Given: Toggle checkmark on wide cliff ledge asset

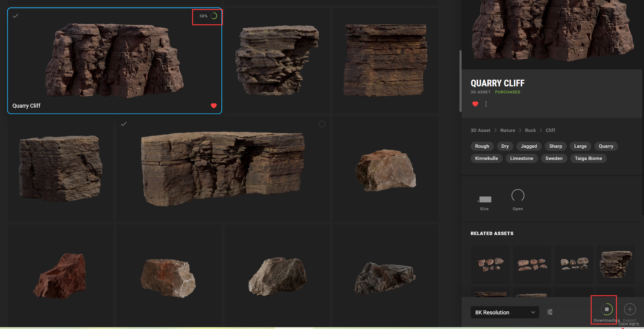Looking at the screenshot, I should (124, 124).
